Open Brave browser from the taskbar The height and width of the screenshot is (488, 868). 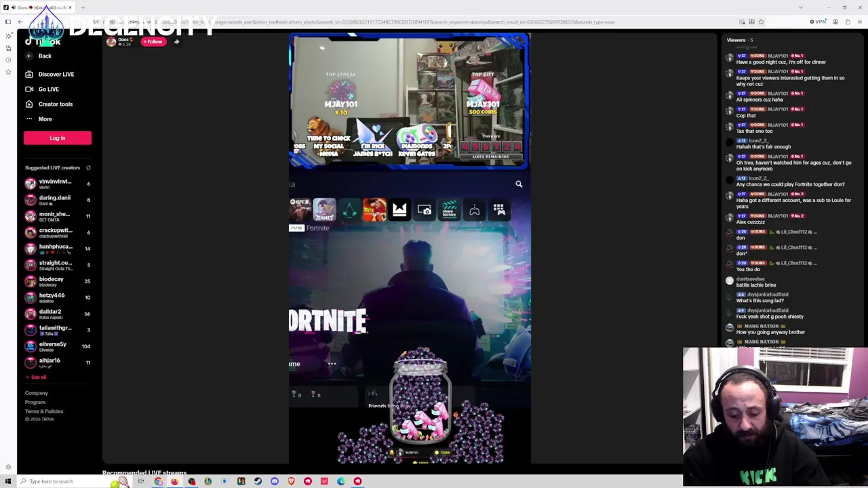pos(291,481)
